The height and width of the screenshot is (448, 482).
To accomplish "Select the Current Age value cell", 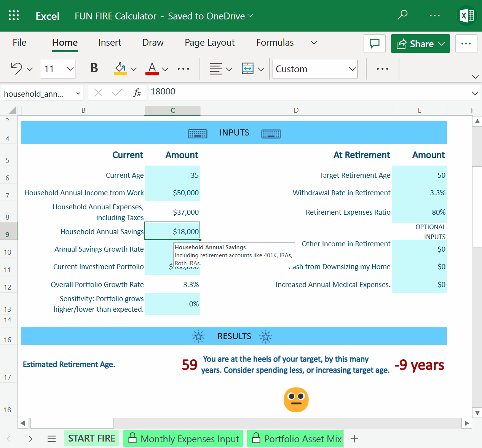I will coord(172,175).
